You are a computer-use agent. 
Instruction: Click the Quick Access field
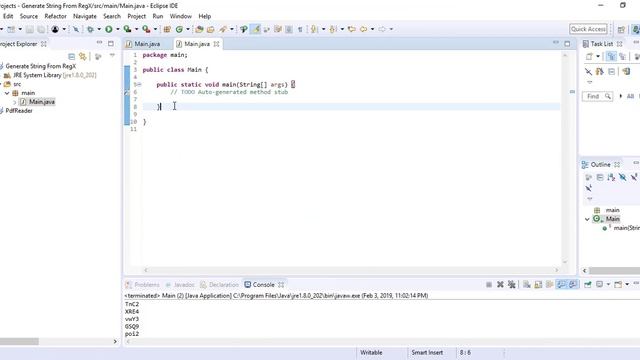pos(588,29)
